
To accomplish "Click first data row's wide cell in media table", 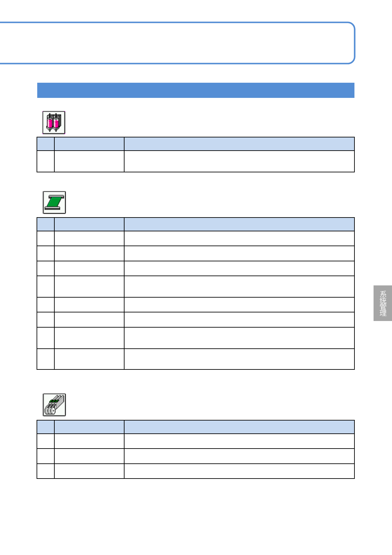I will 239,238.
